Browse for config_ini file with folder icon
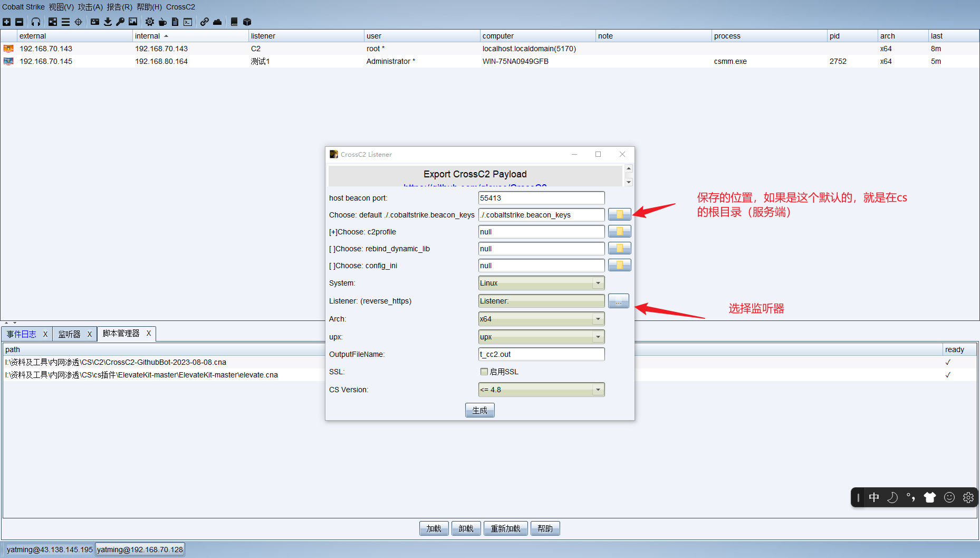The width and height of the screenshot is (980, 558). (x=620, y=265)
